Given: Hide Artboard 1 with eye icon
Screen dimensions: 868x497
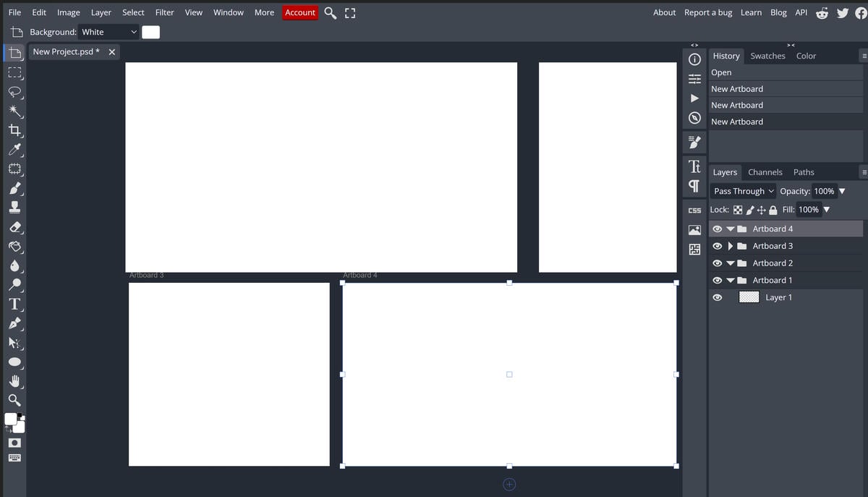Looking at the screenshot, I should 718,281.
